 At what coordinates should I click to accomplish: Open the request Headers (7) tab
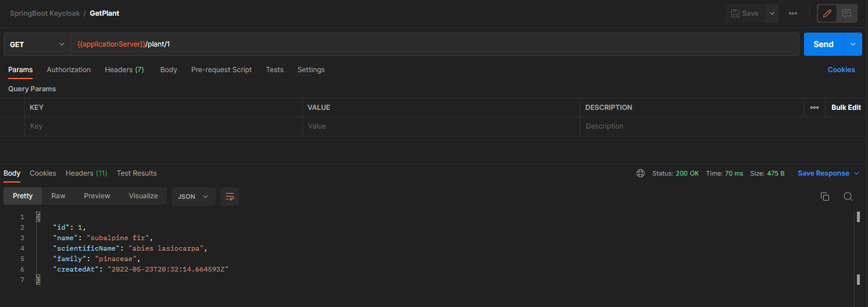pyautogui.click(x=124, y=70)
